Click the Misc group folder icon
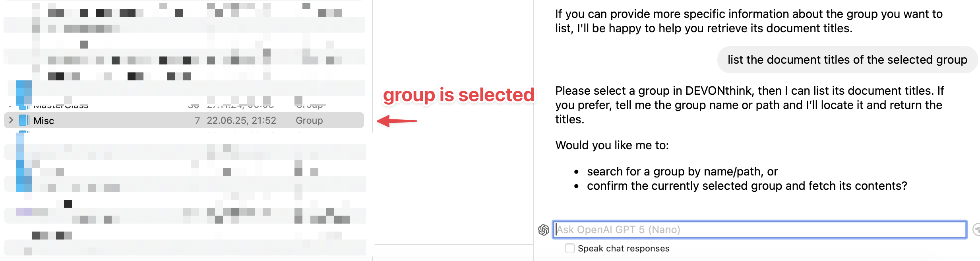The height and width of the screenshot is (261, 980). (24, 120)
